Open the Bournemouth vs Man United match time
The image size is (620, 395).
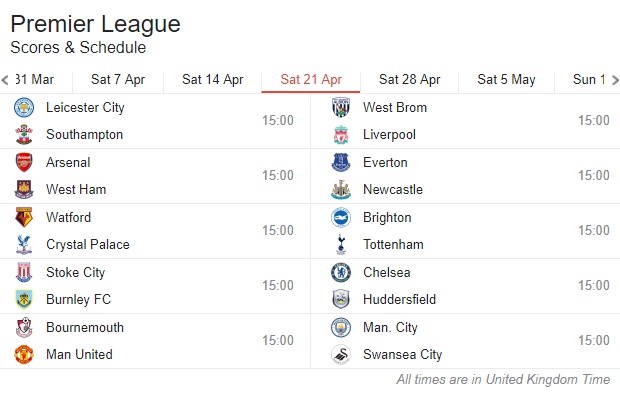coord(278,340)
